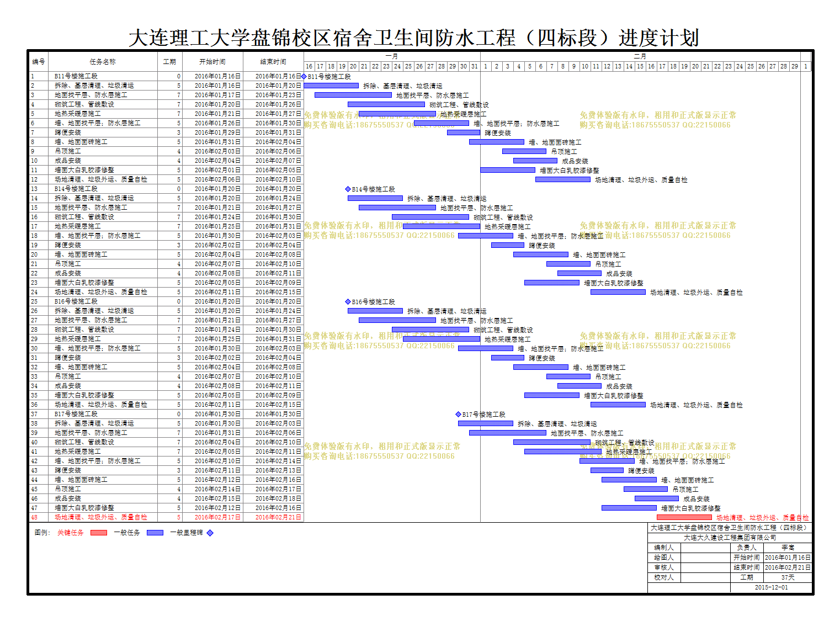Click the red 关键任务 legend swatch
Viewport: 840px width, 621px height.
click(99, 533)
